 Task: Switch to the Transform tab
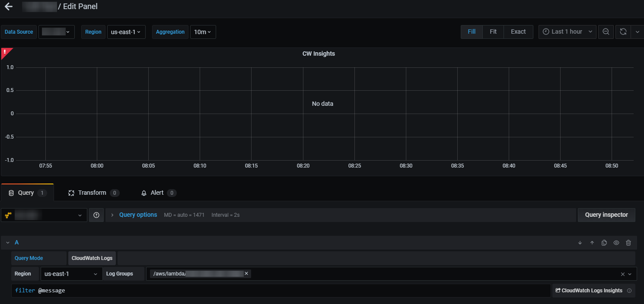pos(92,193)
